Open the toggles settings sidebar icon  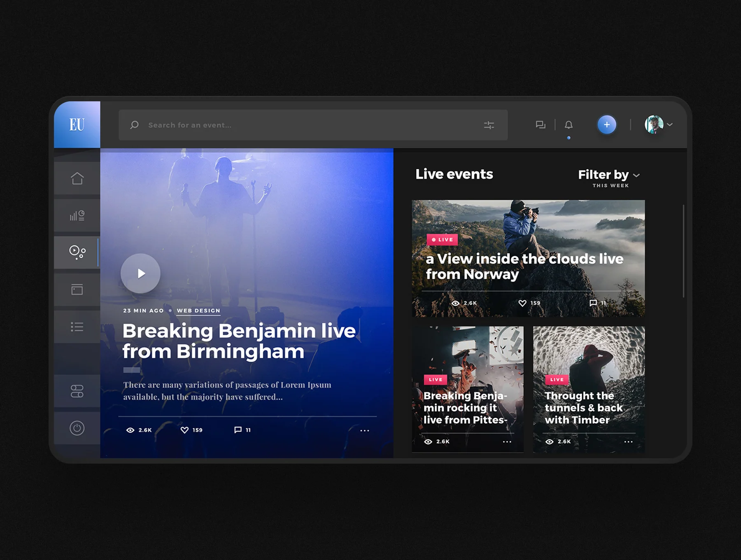pyautogui.click(x=77, y=391)
